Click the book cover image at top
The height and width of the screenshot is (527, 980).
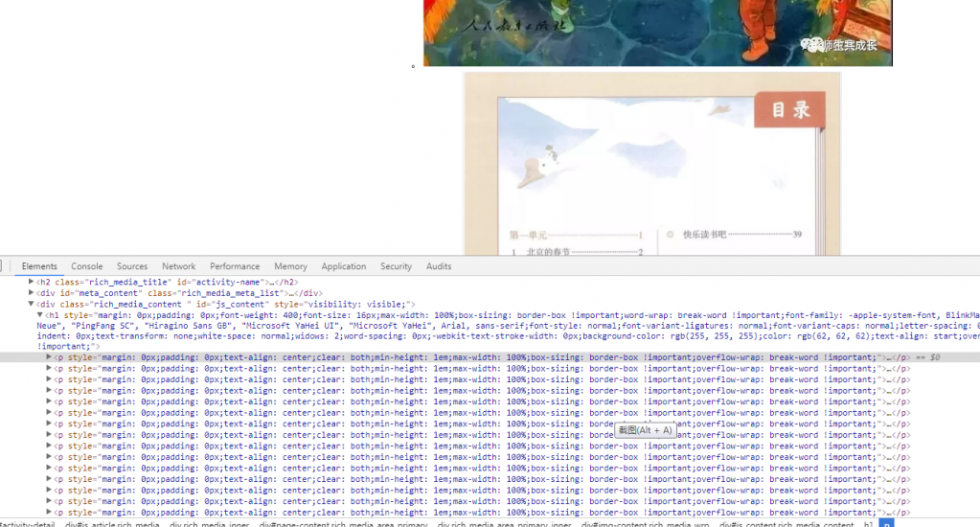(657, 33)
